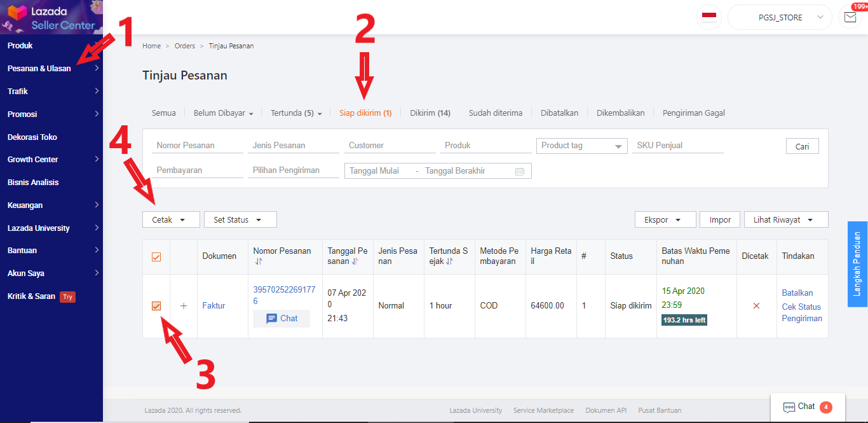Click the calendar icon in date range

(x=520, y=171)
